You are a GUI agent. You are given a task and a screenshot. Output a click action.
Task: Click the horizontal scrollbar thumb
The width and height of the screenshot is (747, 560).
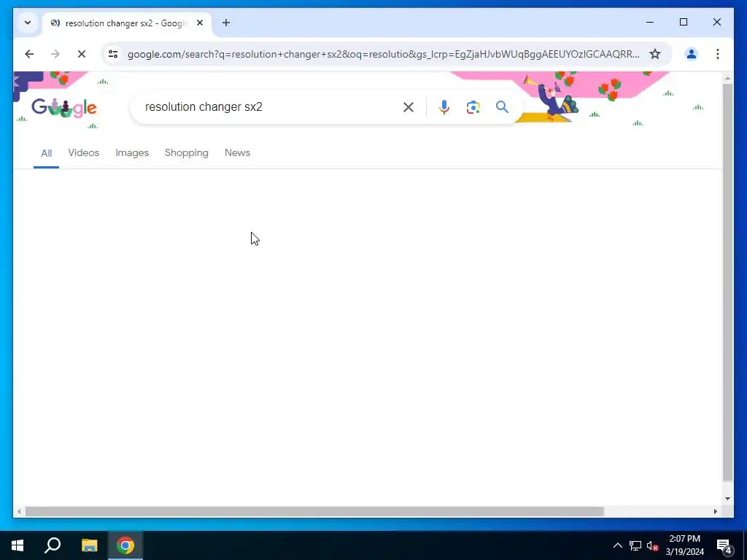click(x=314, y=511)
